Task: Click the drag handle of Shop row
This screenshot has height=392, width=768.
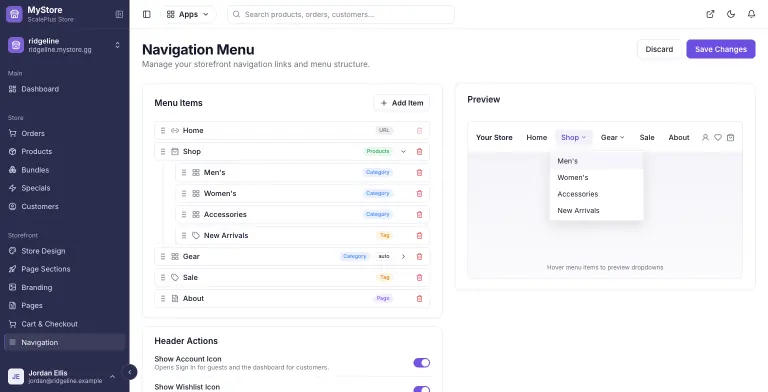Action: pyautogui.click(x=163, y=151)
